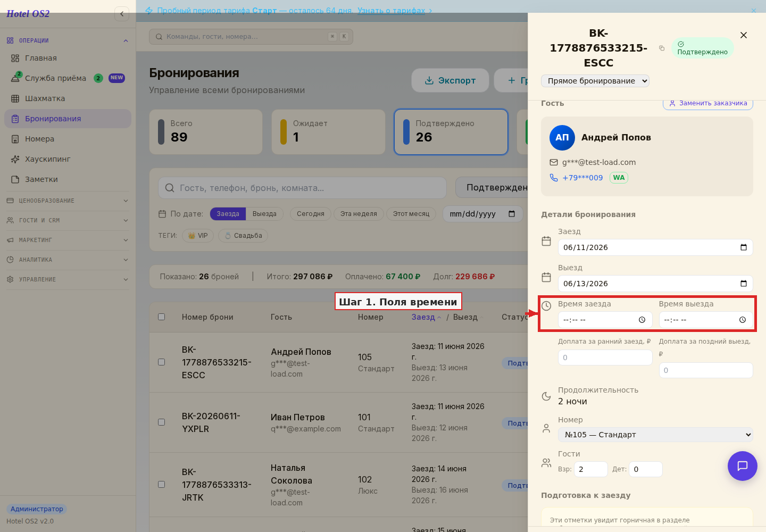Select checkbox for Андрей Попов booking
Screen dimensions: 766x532
tap(162, 362)
